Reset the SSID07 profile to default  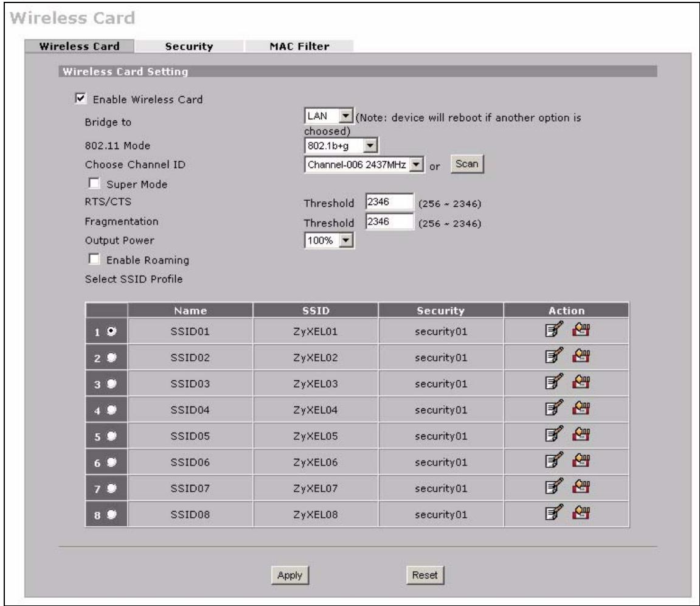pyautogui.click(x=581, y=487)
